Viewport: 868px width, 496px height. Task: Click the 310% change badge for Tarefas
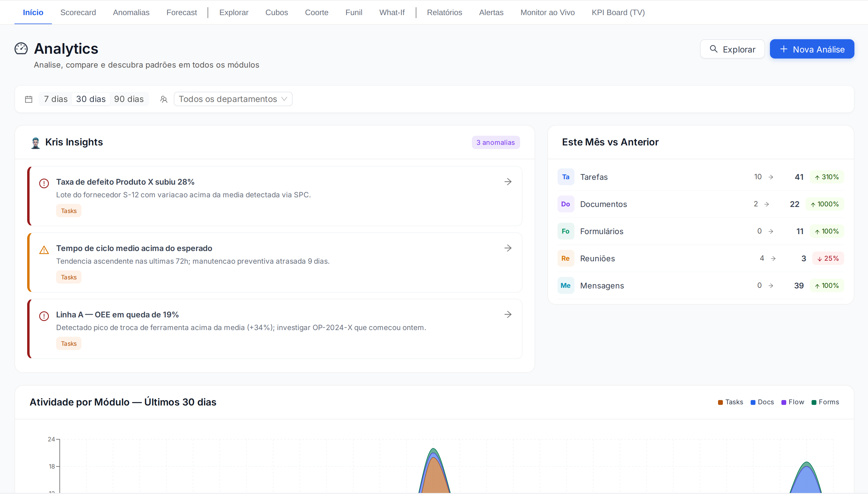pyautogui.click(x=827, y=177)
